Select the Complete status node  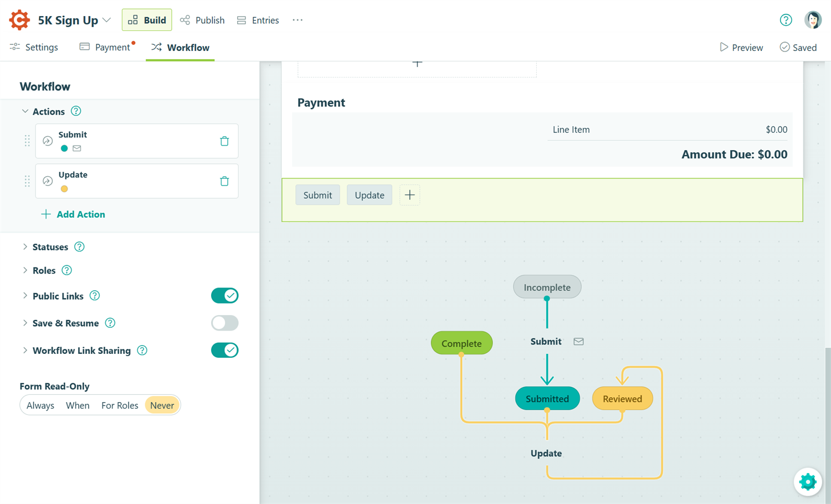coord(461,343)
